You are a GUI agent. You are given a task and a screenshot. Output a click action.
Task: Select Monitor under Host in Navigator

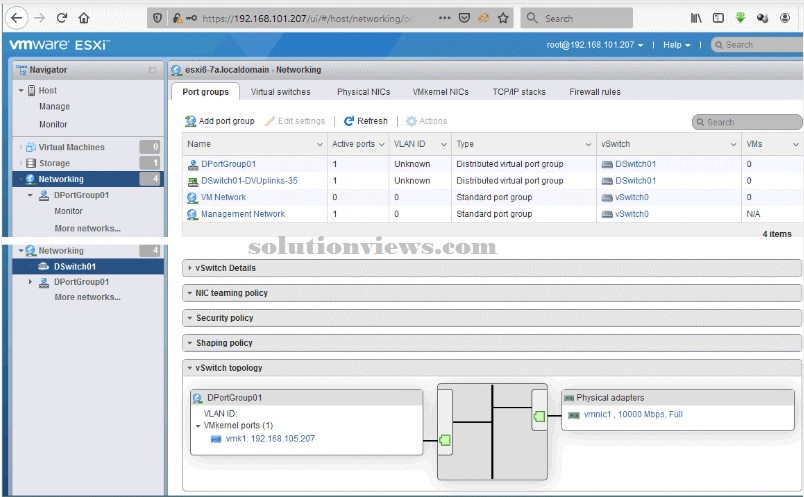[53, 125]
